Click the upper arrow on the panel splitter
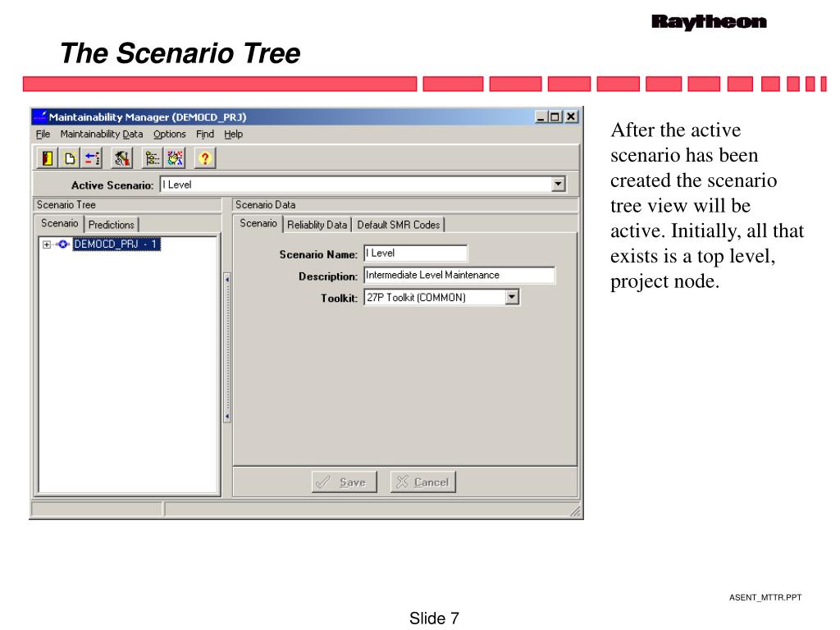 227,279
